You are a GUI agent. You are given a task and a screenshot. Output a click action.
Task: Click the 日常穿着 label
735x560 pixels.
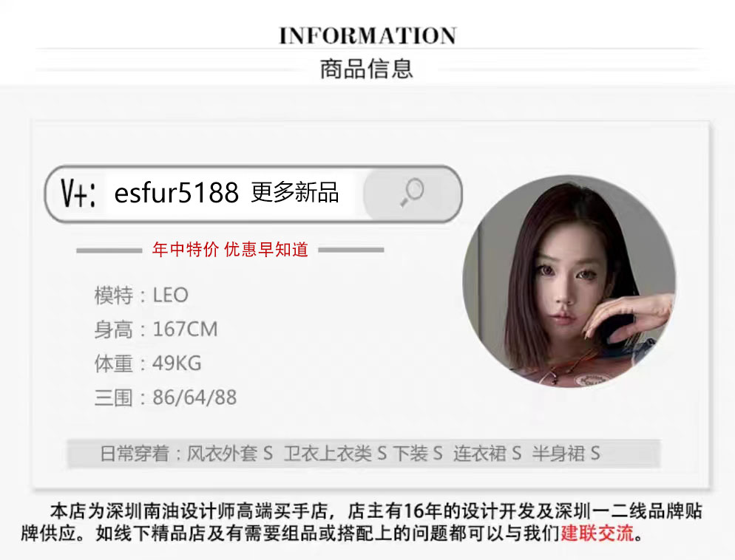click(135, 453)
